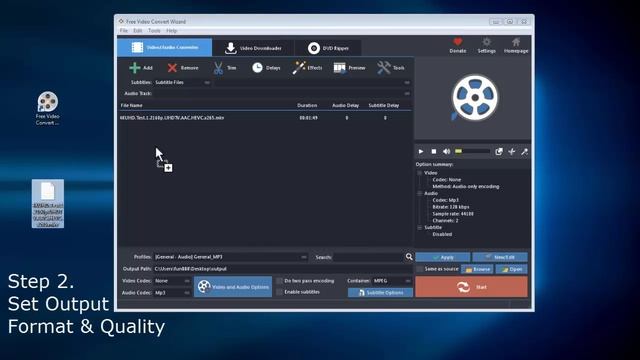The image size is (640, 360).
Task: Switch to DVD Ripper tab
Action: coord(328,48)
